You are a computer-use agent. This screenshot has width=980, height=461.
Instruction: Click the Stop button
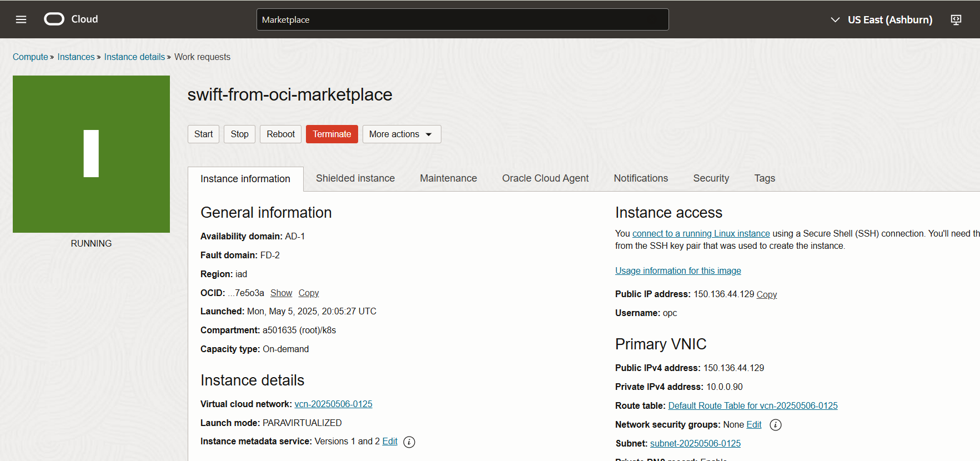tap(239, 134)
